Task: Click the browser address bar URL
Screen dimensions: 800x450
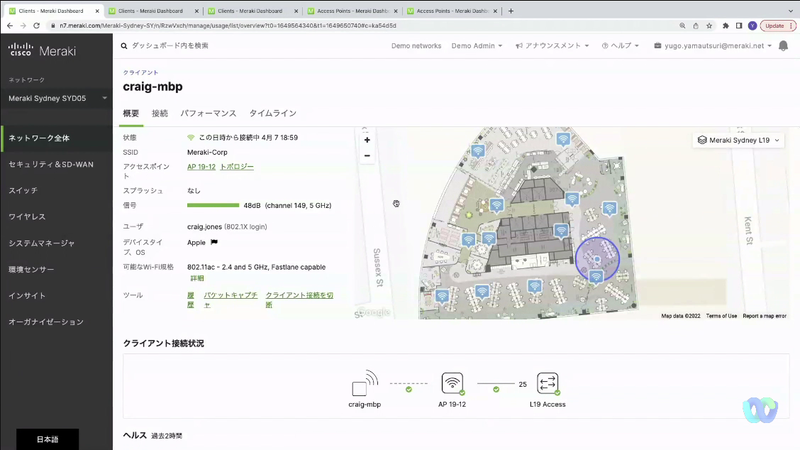Action: 228,26
